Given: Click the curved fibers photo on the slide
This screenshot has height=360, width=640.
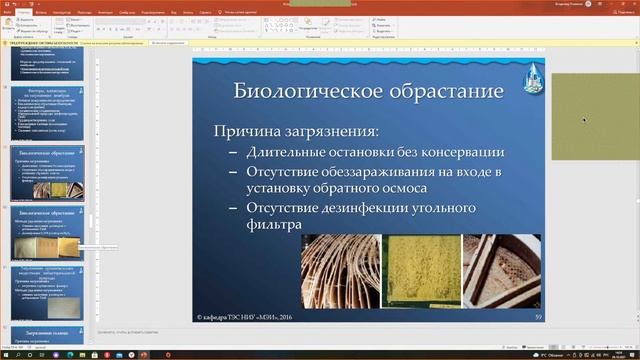Looking at the screenshot, I should pyautogui.click(x=341, y=271).
